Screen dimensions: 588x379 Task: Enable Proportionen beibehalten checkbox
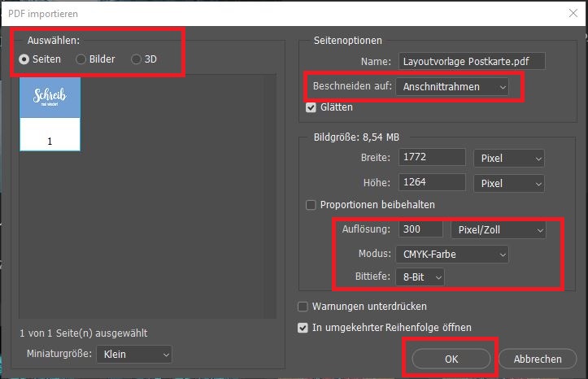coord(311,205)
